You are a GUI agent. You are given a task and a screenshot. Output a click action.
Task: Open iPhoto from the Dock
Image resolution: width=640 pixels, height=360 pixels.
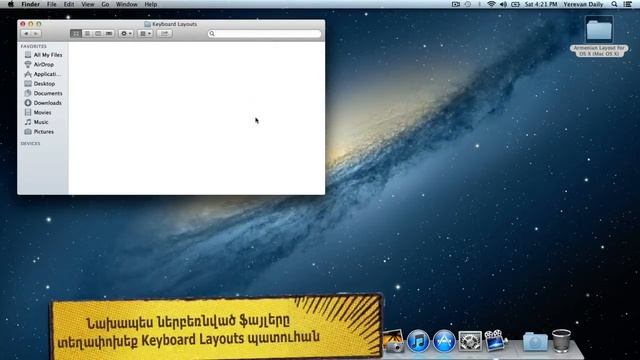(x=393, y=341)
